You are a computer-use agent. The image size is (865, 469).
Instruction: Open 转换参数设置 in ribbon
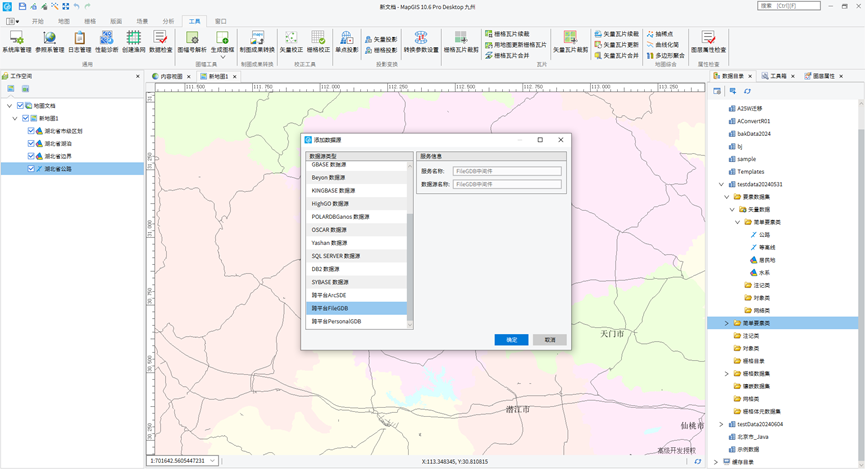pos(421,41)
